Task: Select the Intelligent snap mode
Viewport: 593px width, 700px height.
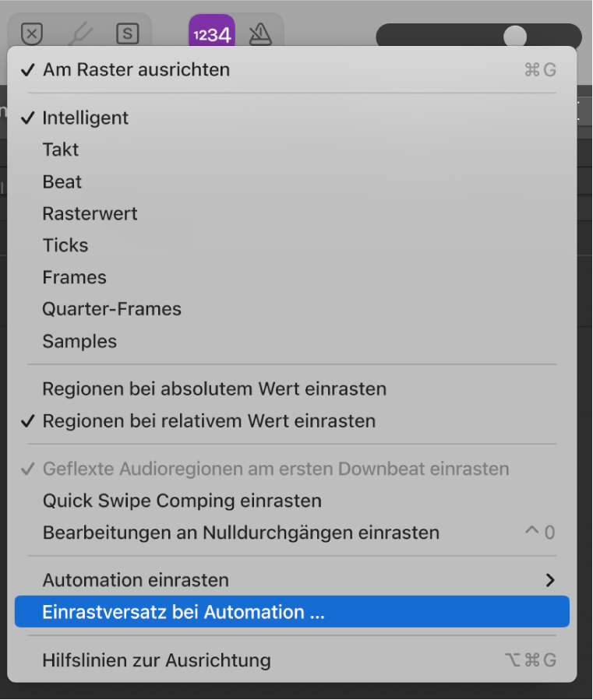Action: [x=86, y=118]
